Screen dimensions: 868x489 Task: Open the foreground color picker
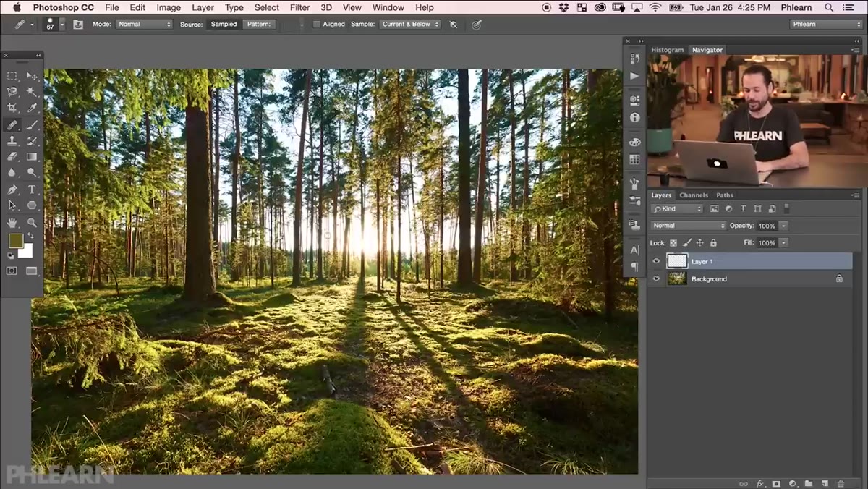click(15, 241)
